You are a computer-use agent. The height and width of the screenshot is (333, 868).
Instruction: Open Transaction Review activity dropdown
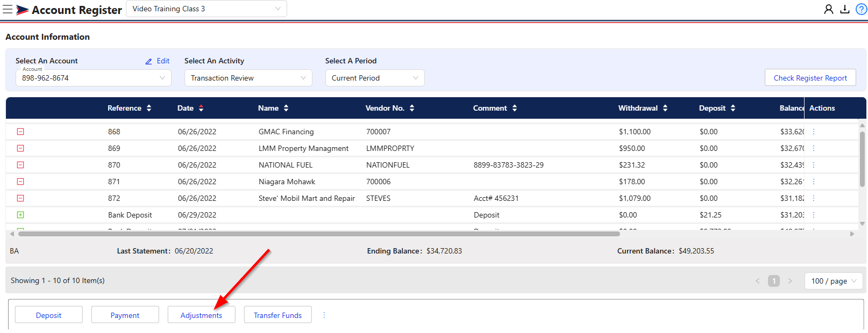[x=248, y=78]
